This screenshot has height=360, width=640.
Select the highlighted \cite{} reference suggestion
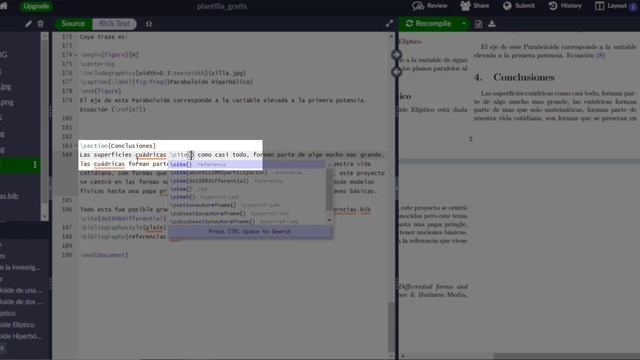coord(247,164)
